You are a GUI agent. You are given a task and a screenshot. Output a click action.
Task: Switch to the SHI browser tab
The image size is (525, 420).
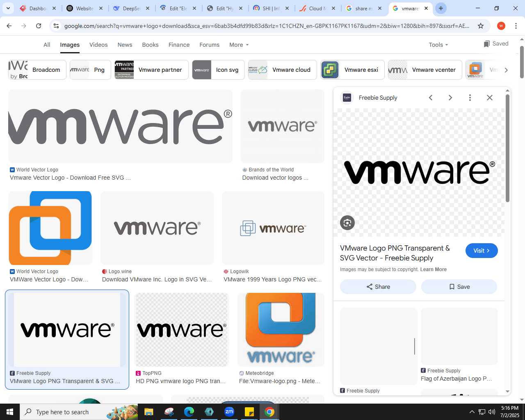pos(271,8)
